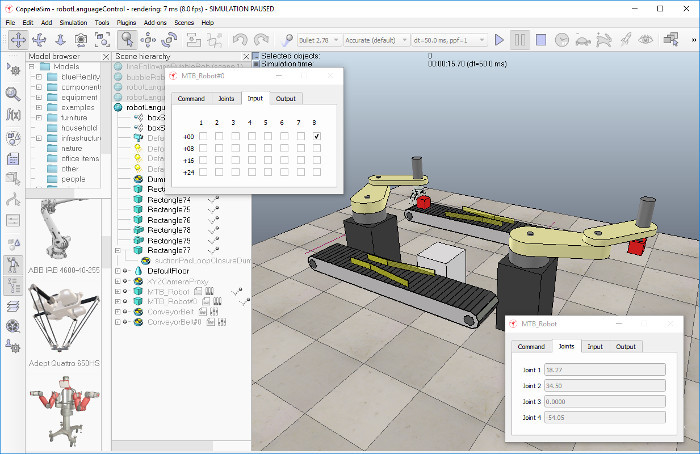Switch to Joints tab in MTB_Robot#0
700x454 pixels.
point(226,99)
